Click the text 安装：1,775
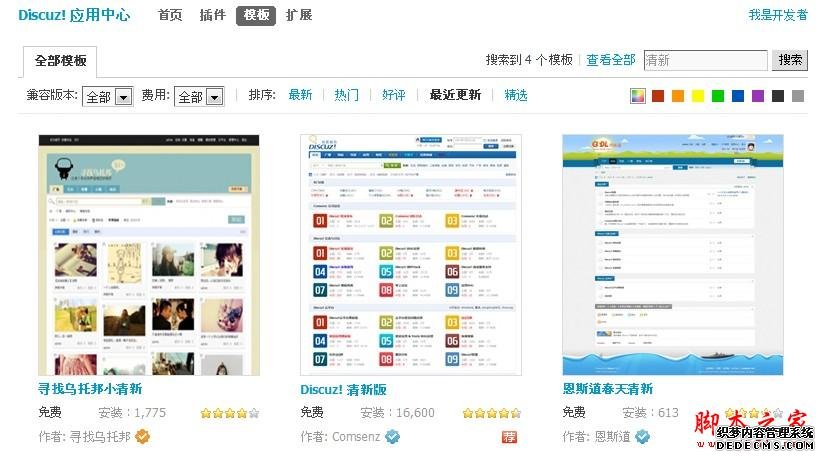This screenshot has height=460, width=825. point(132,413)
